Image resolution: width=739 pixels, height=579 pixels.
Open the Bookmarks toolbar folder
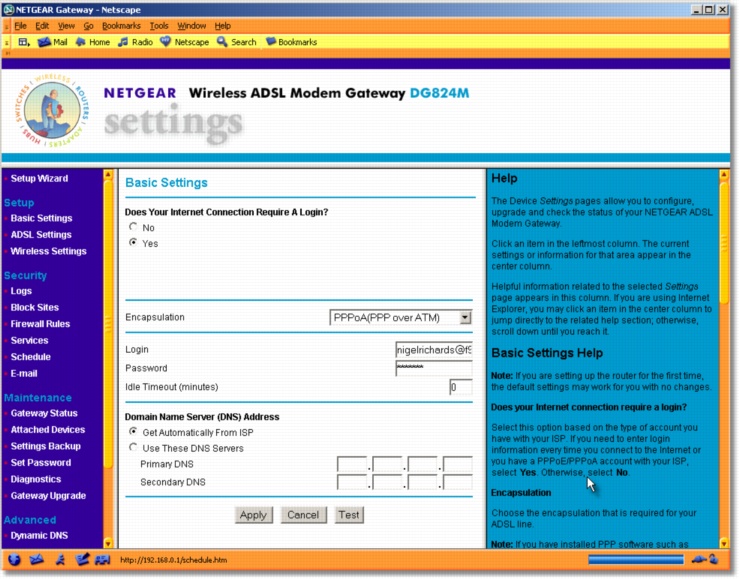pyautogui.click(x=291, y=42)
